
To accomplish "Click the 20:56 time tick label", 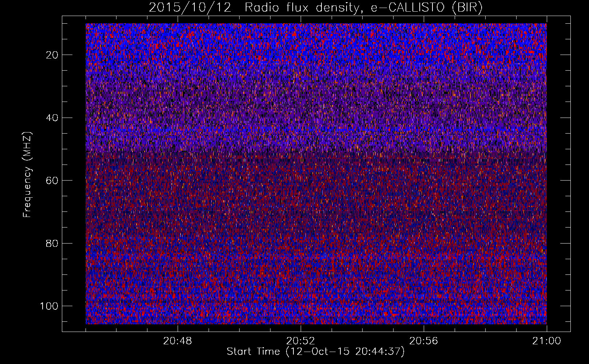I will point(424,341).
